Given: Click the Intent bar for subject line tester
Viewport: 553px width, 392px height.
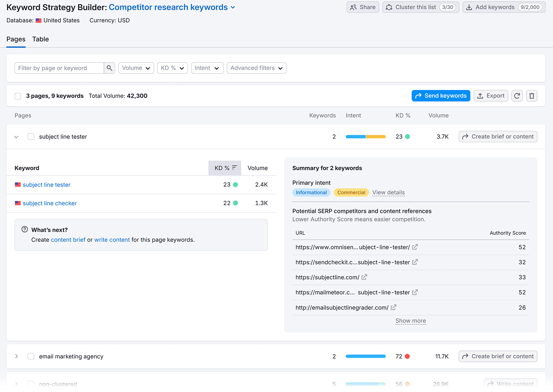Looking at the screenshot, I should [365, 136].
